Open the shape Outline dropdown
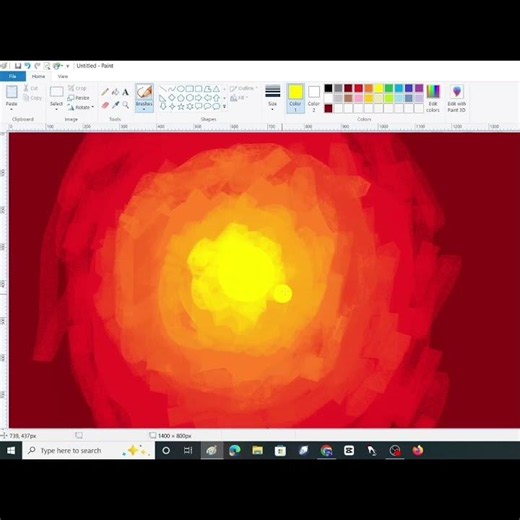Viewport: 520px width, 520px height. click(x=244, y=88)
